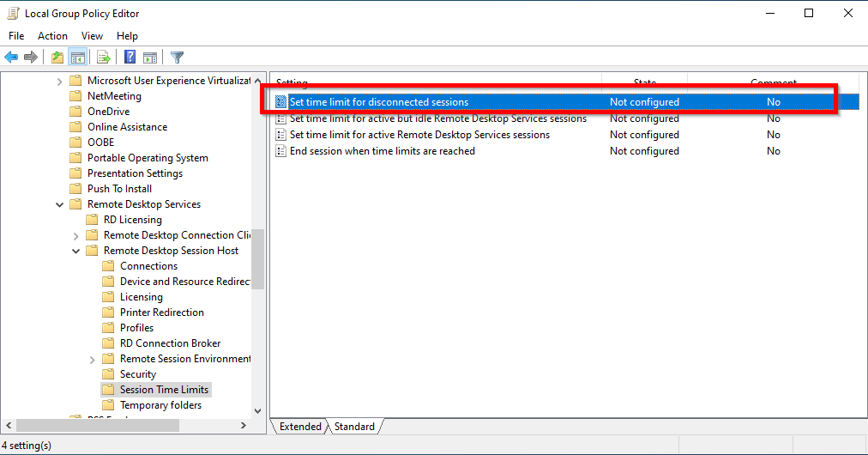Switch to the Extended tab
The image size is (868, 455).
(299, 427)
